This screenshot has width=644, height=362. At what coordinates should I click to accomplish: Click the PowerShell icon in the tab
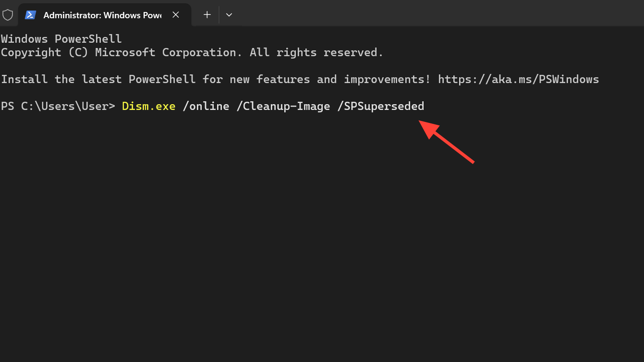point(31,15)
